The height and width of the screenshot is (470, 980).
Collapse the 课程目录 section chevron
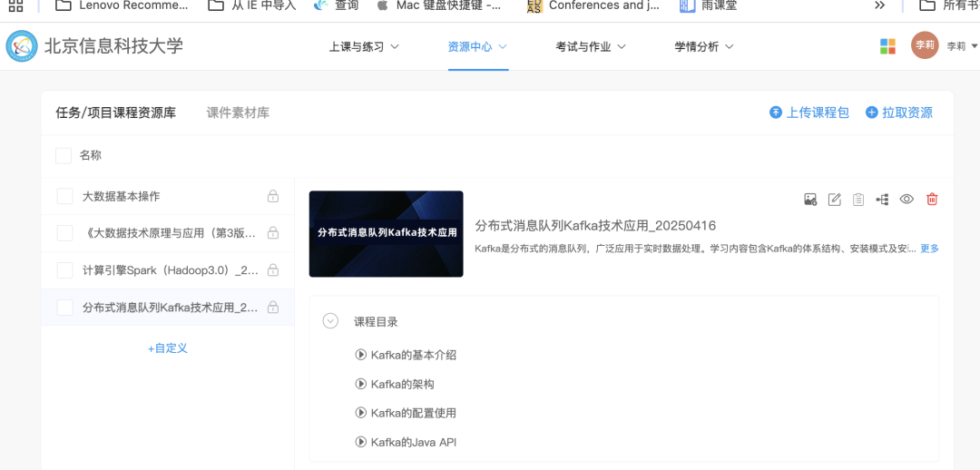(330, 321)
